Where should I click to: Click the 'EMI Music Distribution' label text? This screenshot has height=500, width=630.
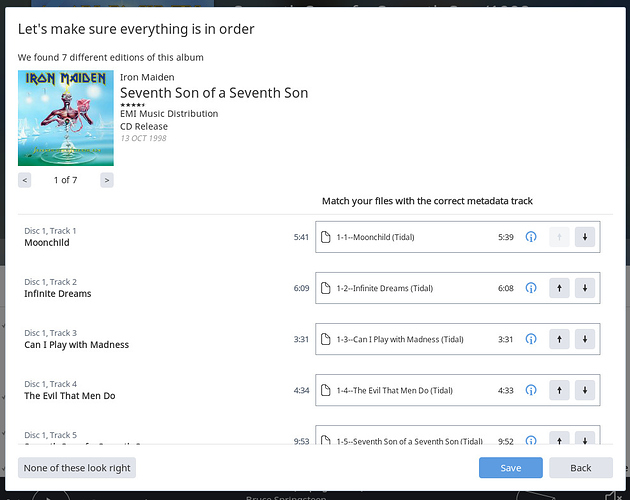[x=169, y=114]
